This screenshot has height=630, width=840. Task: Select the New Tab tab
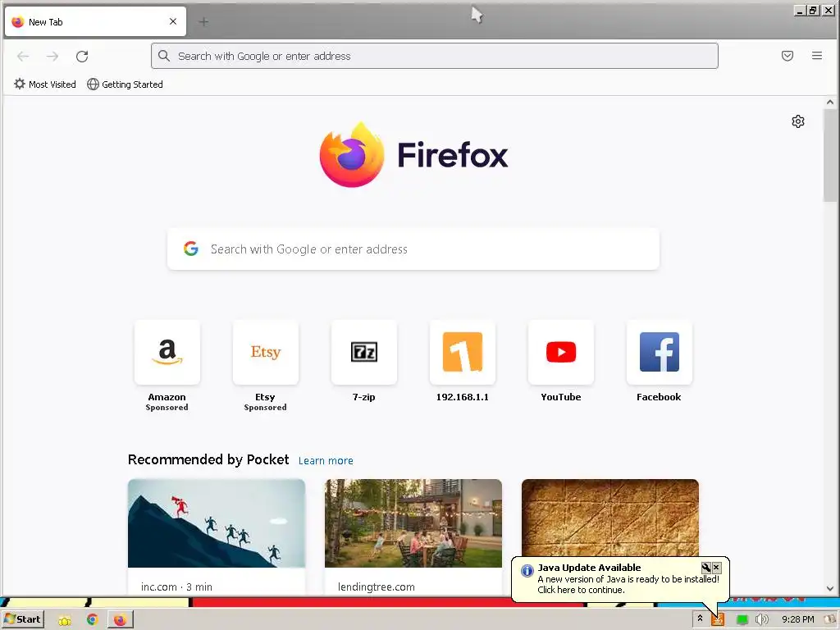click(95, 22)
